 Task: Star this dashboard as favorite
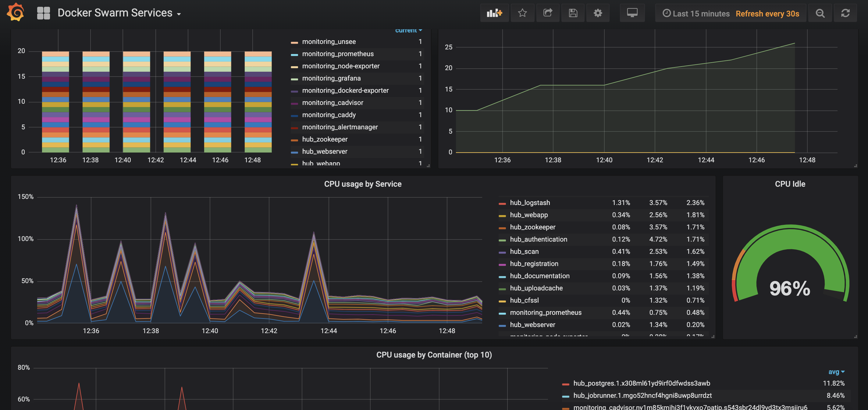click(x=523, y=13)
